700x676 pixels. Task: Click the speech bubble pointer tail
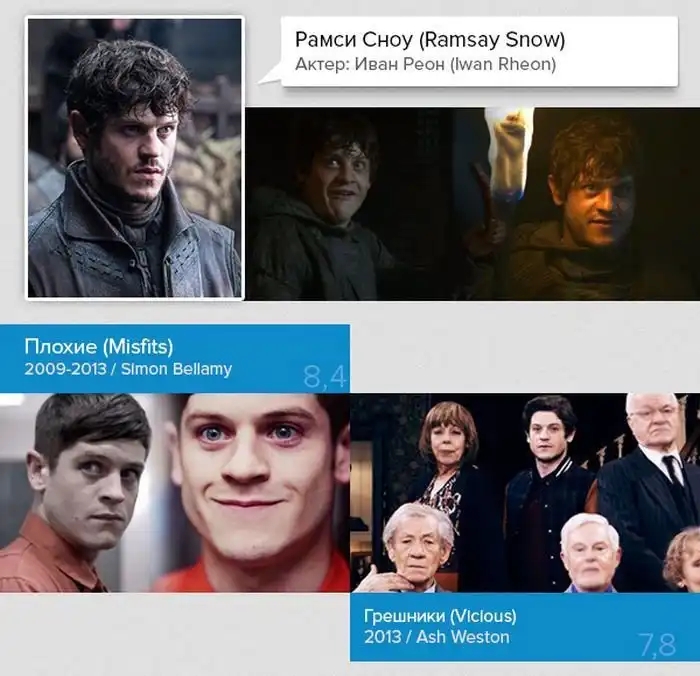point(269,76)
